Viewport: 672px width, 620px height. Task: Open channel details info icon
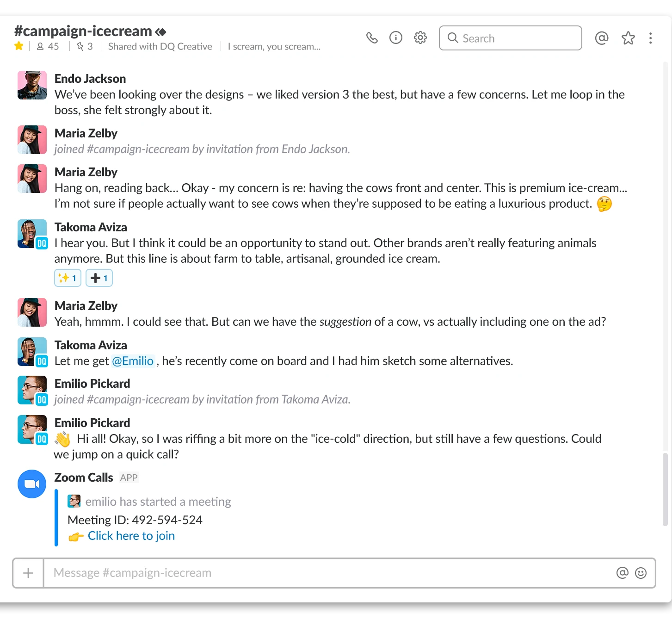pos(396,37)
